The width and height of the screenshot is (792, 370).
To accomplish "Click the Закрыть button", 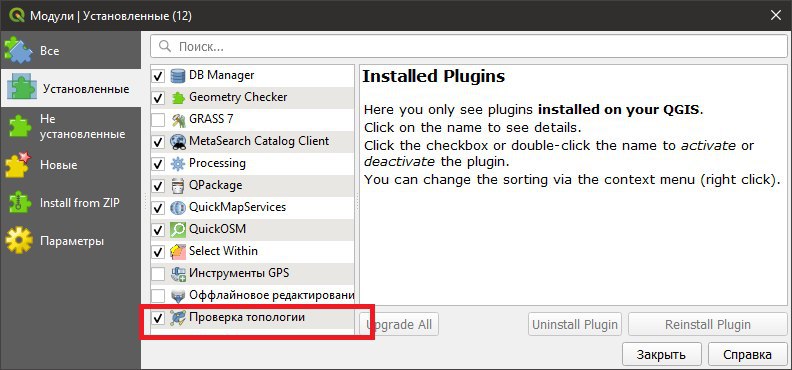I will pyautogui.click(x=662, y=354).
